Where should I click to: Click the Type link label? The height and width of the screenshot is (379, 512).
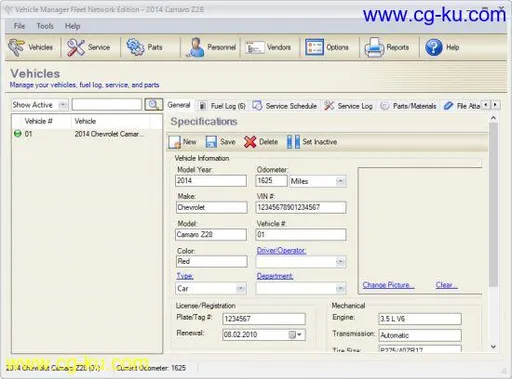[185, 276]
